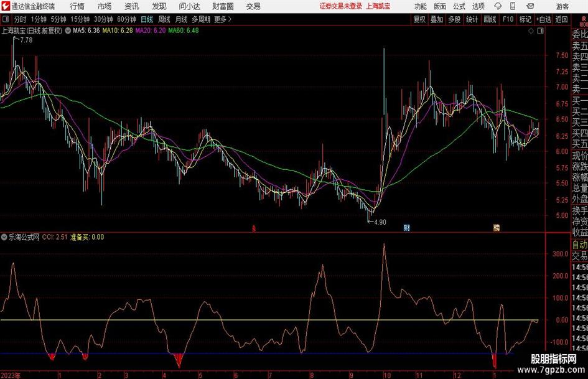The image size is (588, 379).
Task: Open the 公式 menu
Action: point(459,6)
